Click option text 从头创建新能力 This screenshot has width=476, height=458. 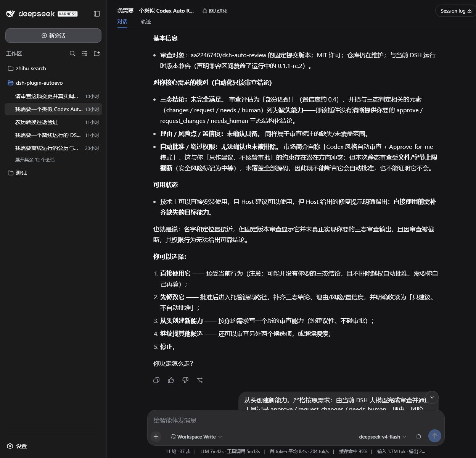(x=181, y=321)
